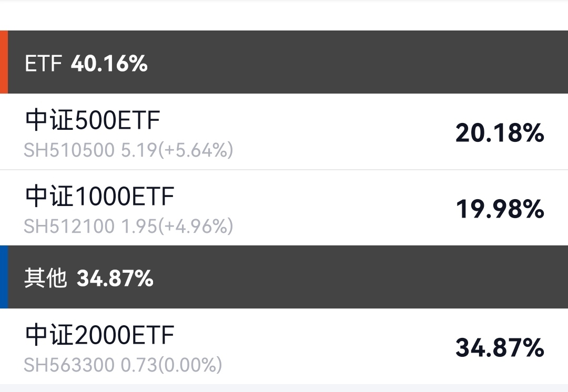
Task: Select the 其他 section header label
Action: 46,278
